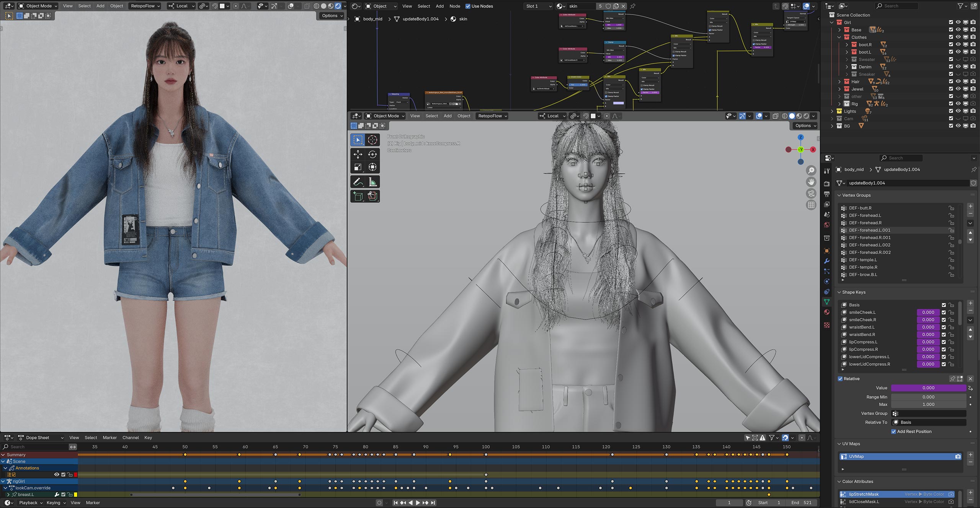Viewport: 980px width, 508px height.
Task: Open the Slot 1 material slot dropdown
Action: pyautogui.click(x=539, y=6)
